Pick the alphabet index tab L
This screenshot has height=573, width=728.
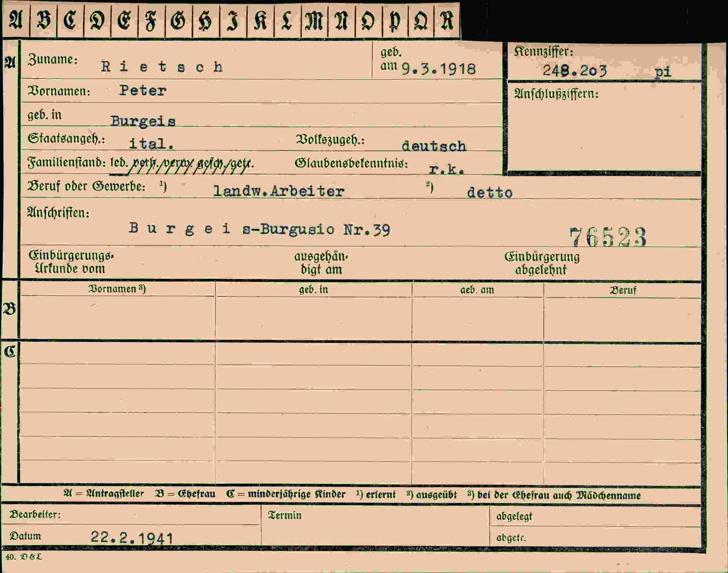point(288,21)
